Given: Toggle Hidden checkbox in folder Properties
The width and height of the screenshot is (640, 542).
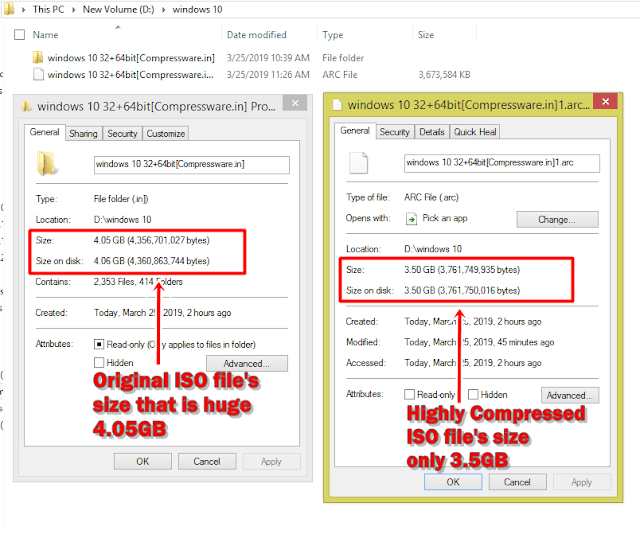Looking at the screenshot, I should (99, 362).
